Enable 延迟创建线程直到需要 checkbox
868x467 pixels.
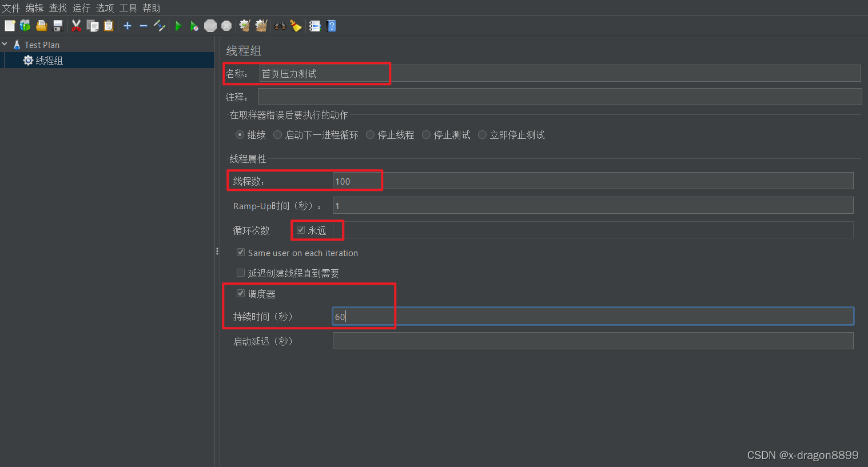241,273
